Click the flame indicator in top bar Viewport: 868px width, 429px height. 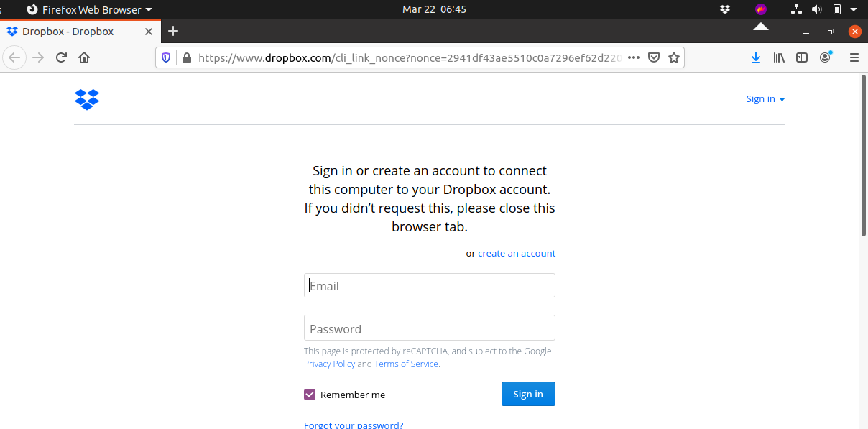[x=761, y=9]
